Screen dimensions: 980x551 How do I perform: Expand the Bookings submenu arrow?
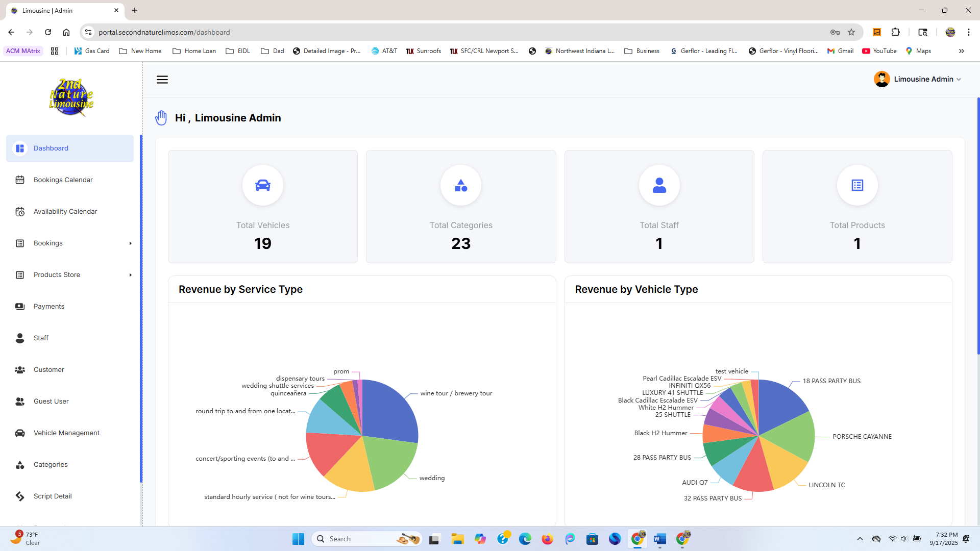130,243
